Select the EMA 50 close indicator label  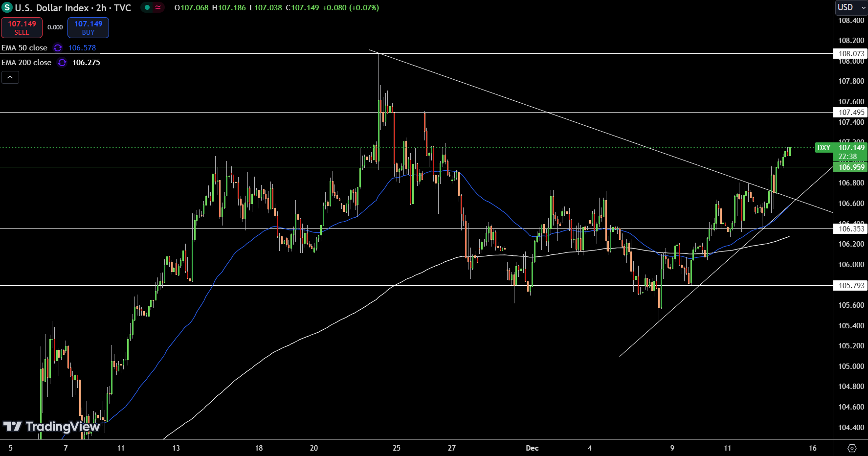[x=24, y=48]
